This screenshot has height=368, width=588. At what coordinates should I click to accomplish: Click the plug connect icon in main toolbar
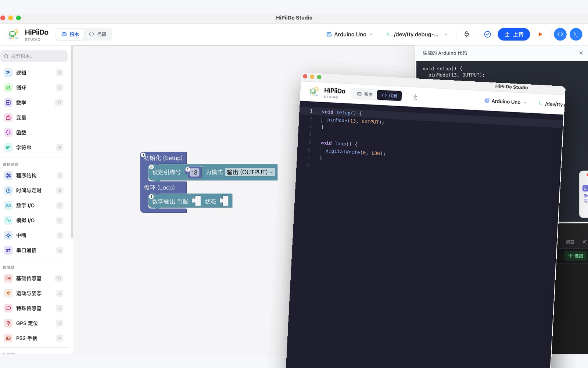tap(467, 34)
